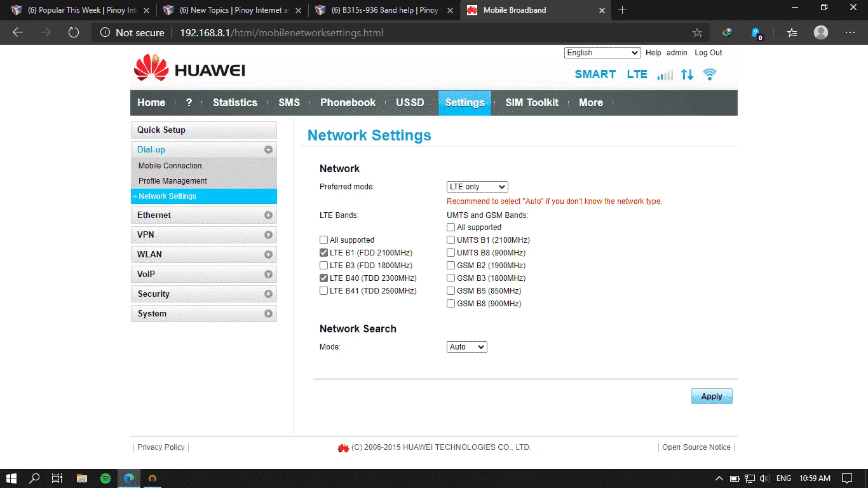Image resolution: width=868 pixels, height=488 pixels.
Task: Uncheck LTE B1 (FDD 2100MHz)
Action: (324, 253)
